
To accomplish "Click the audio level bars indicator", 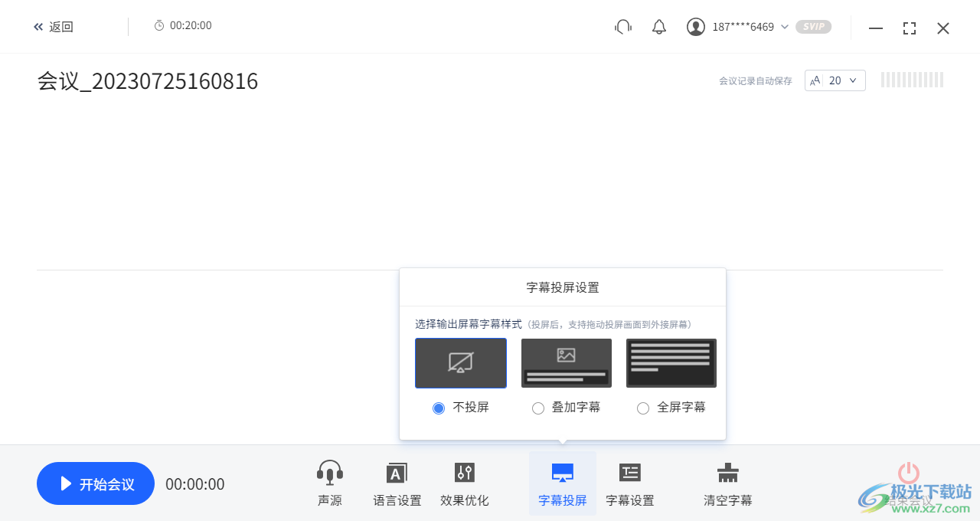I will [x=911, y=79].
